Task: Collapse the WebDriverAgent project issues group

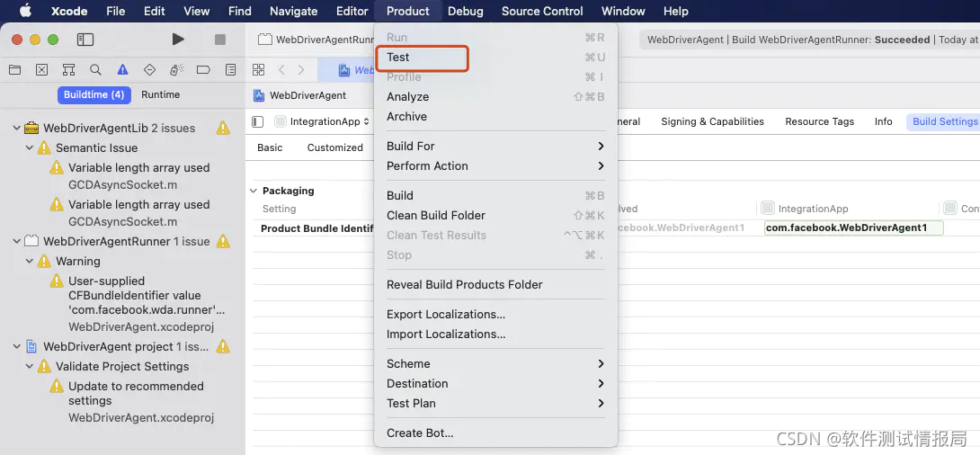Action: point(17,346)
